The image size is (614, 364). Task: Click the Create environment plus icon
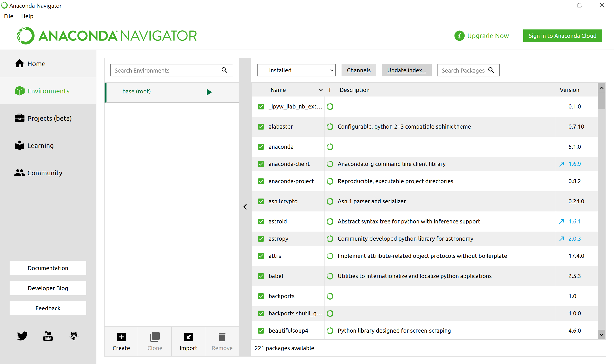(121, 337)
